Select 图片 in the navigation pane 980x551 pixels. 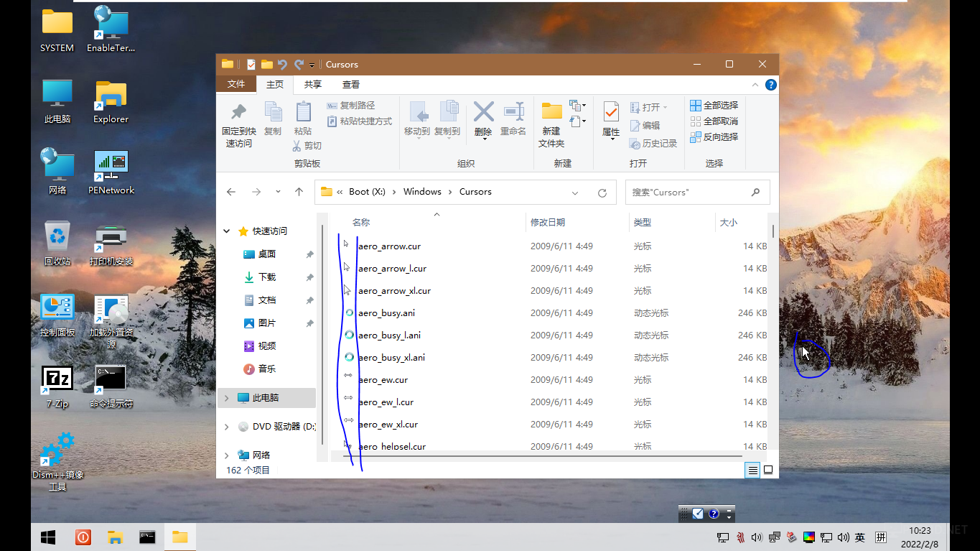(x=267, y=323)
